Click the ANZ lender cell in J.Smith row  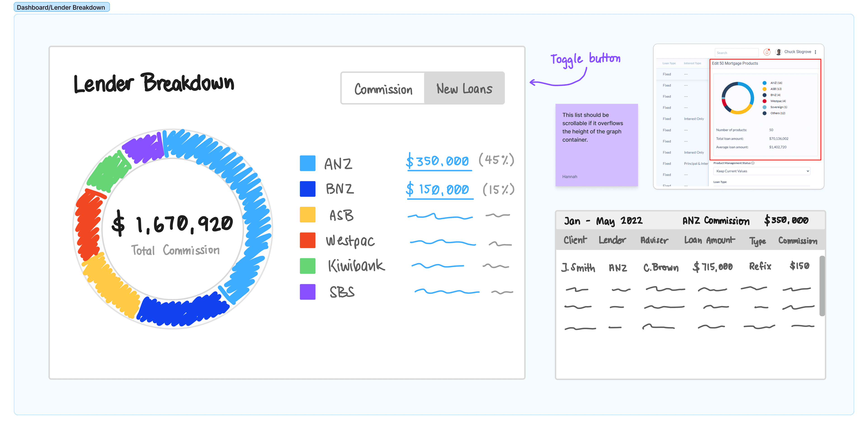point(618,268)
